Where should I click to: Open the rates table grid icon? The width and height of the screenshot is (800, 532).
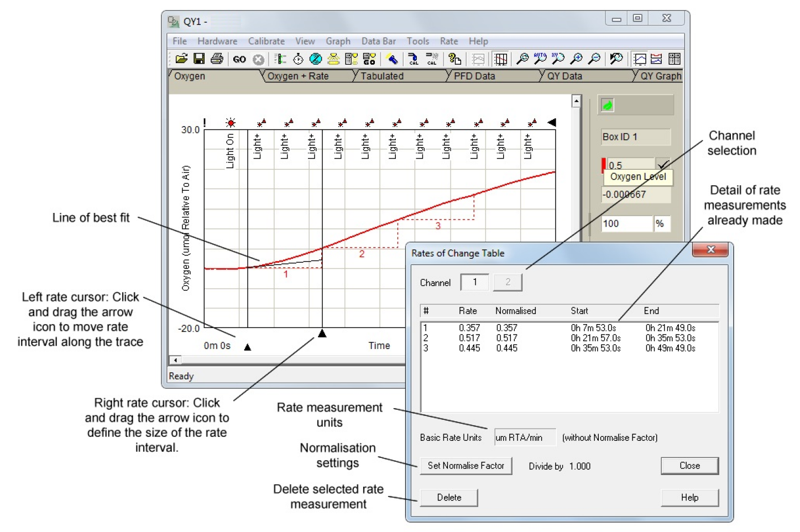click(x=674, y=59)
